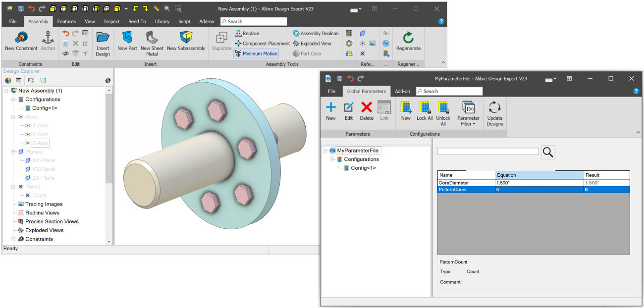
Task: Select the CoreDiameter parameter row
Action: (x=534, y=183)
